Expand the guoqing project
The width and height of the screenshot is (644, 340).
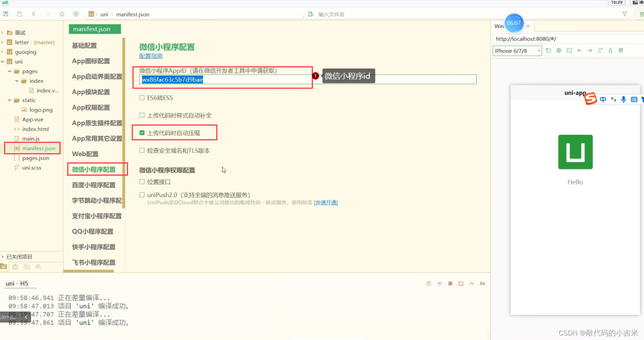point(2,52)
